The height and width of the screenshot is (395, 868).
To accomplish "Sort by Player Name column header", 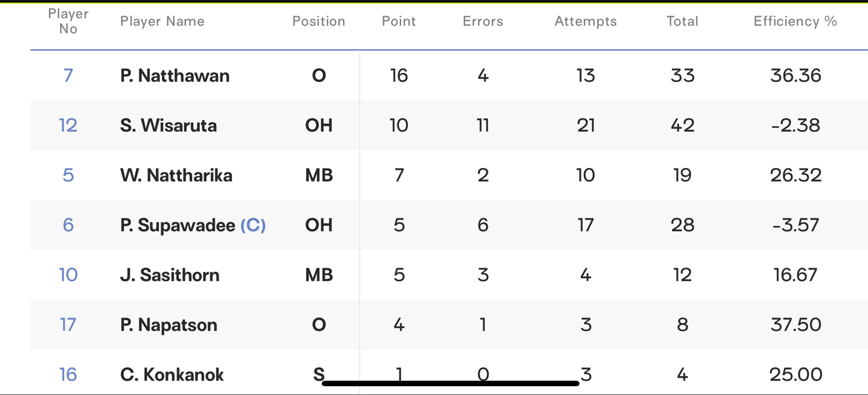I will 163,21.
